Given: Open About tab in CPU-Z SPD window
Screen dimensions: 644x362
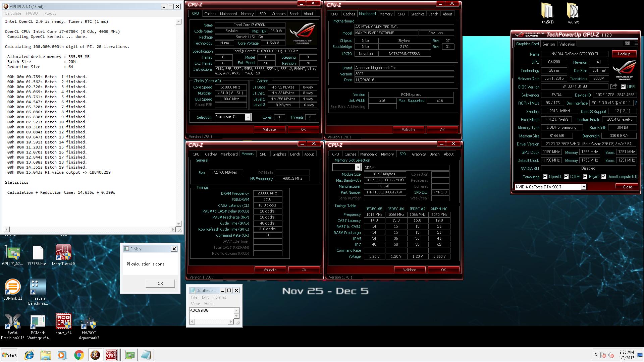Looking at the screenshot, I should click(448, 154).
